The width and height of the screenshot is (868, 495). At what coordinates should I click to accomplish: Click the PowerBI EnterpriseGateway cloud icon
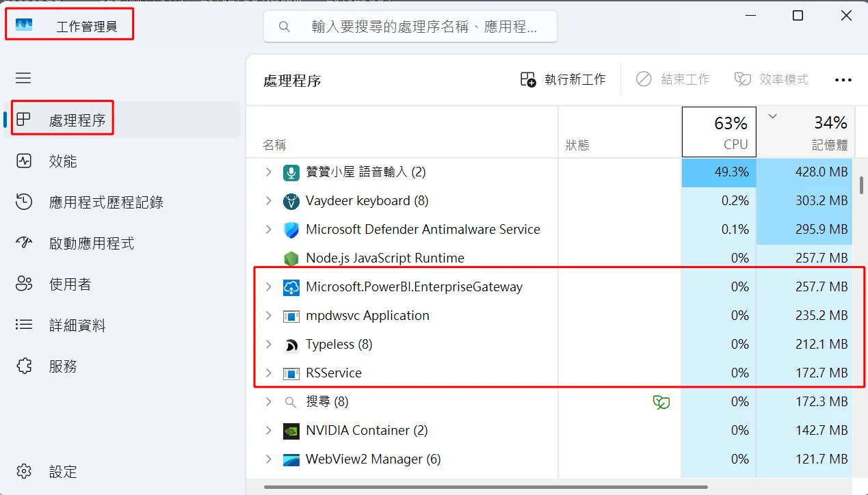(x=291, y=287)
